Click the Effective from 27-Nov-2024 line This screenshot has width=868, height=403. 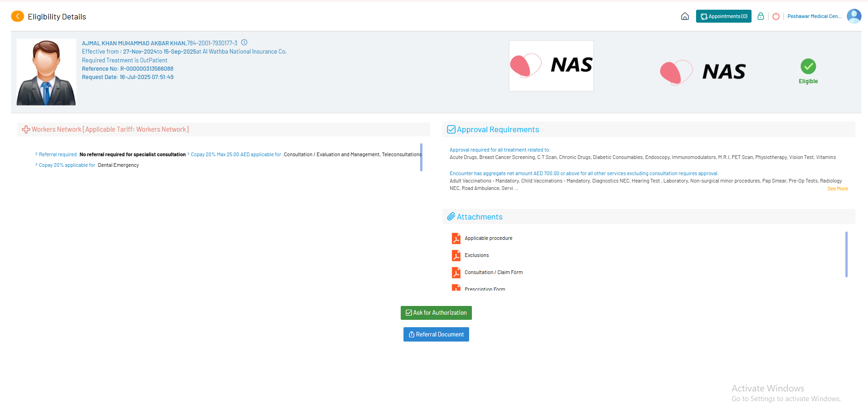click(184, 52)
